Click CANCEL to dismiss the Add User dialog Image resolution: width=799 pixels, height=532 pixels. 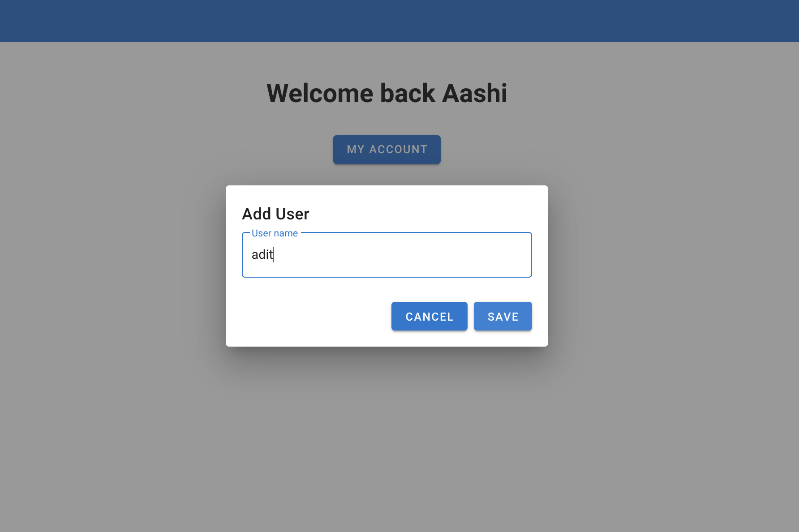click(429, 316)
